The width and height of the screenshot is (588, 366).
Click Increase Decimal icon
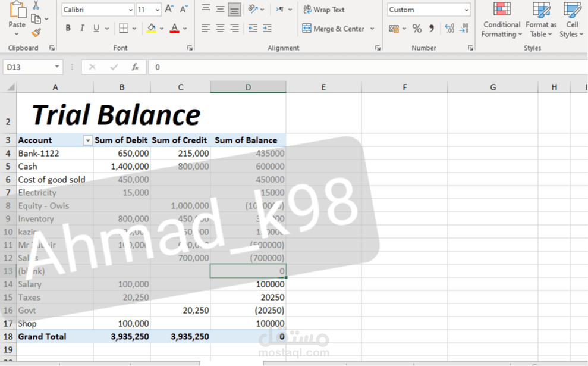(x=448, y=28)
